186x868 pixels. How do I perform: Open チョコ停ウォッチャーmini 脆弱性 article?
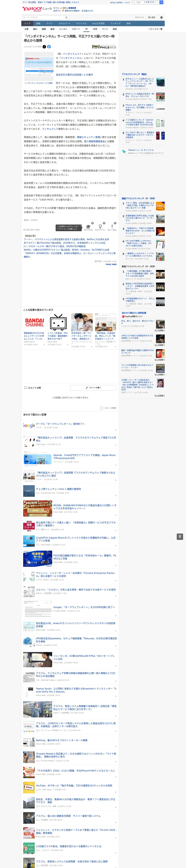pos(58,489)
